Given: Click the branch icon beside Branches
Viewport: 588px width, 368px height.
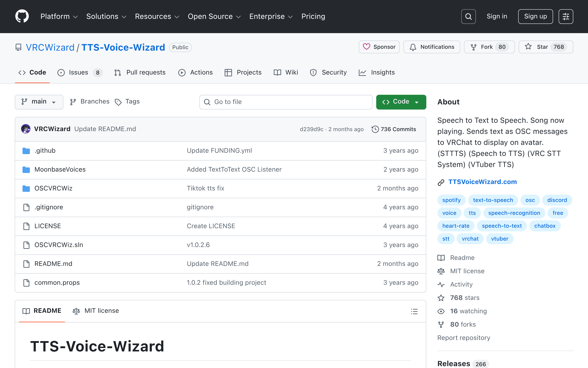Looking at the screenshot, I should (x=73, y=102).
